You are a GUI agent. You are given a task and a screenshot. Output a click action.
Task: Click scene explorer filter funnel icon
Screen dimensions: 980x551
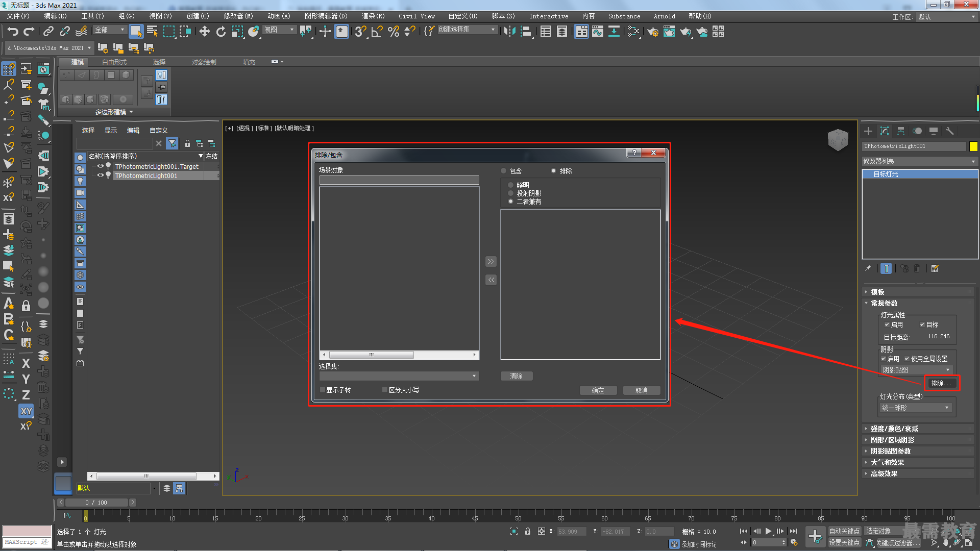point(173,144)
